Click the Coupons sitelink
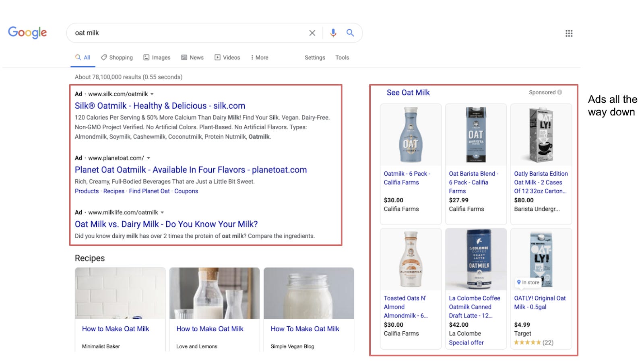This screenshot has height=363, width=644. pos(186,191)
